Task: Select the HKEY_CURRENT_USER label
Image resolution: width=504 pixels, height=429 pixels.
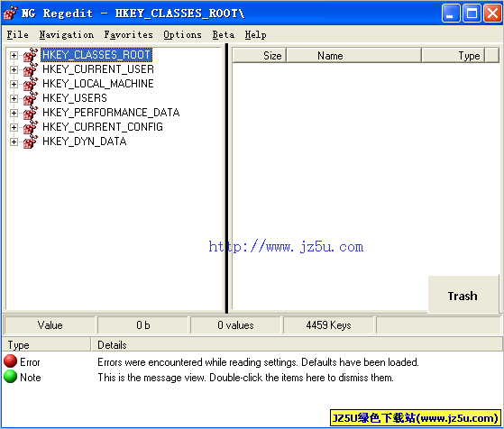Action: (98, 69)
